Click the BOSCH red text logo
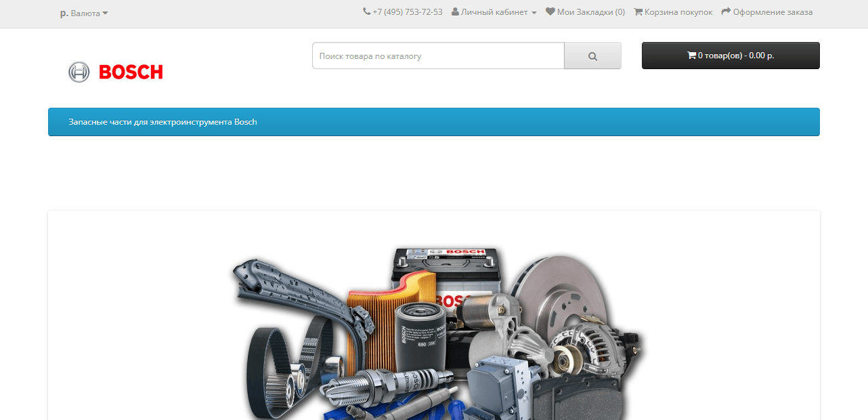Viewport: 868px width, 420px height. pos(131,71)
